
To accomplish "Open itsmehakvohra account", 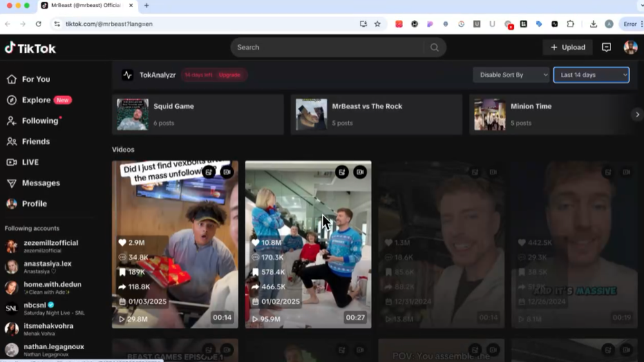I will click(39, 329).
